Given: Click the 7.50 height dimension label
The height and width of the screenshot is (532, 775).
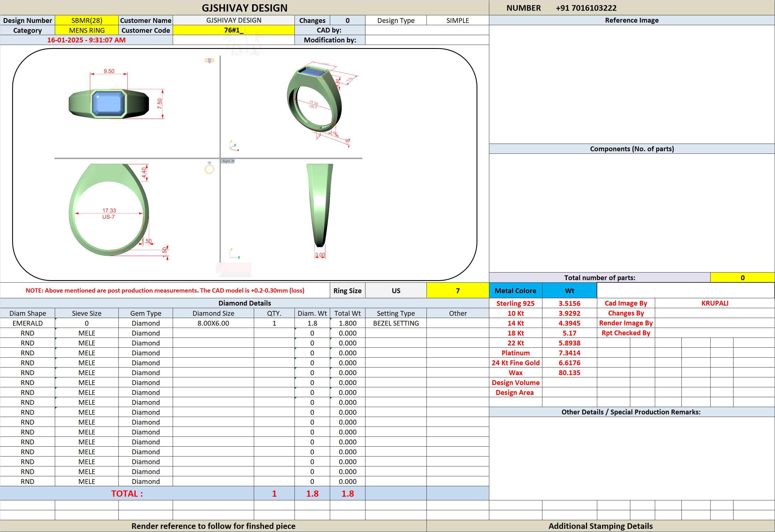Looking at the screenshot, I should coord(160,104).
